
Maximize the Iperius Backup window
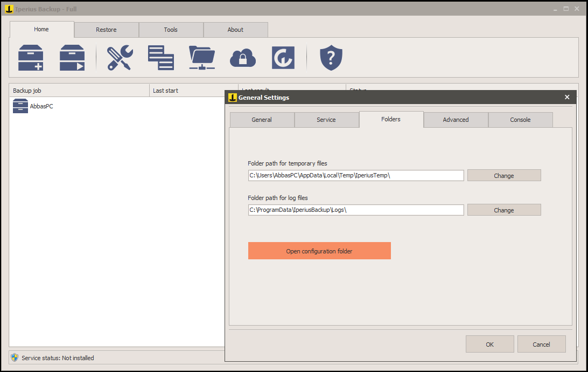coord(566,9)
